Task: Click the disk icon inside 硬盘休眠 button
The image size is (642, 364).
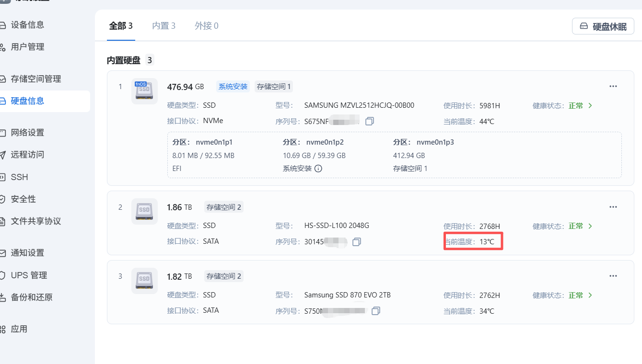Action: pyautogui.click(x=584, y=26)
